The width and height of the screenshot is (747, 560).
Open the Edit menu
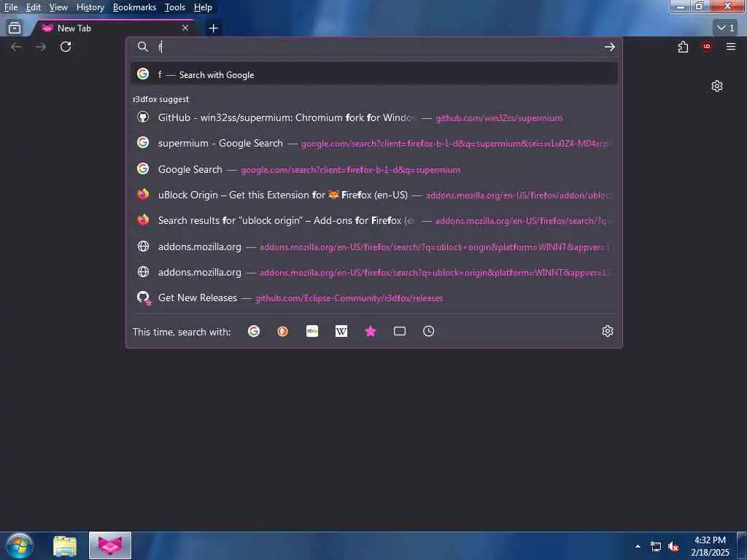point(33,7)
